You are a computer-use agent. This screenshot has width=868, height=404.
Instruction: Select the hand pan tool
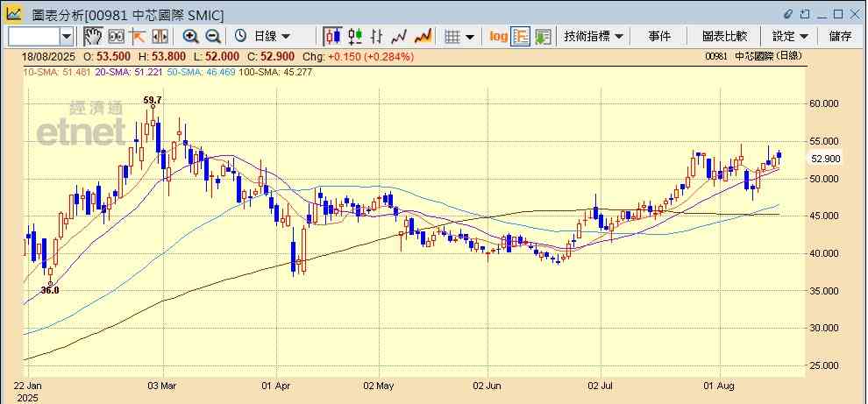93,37
